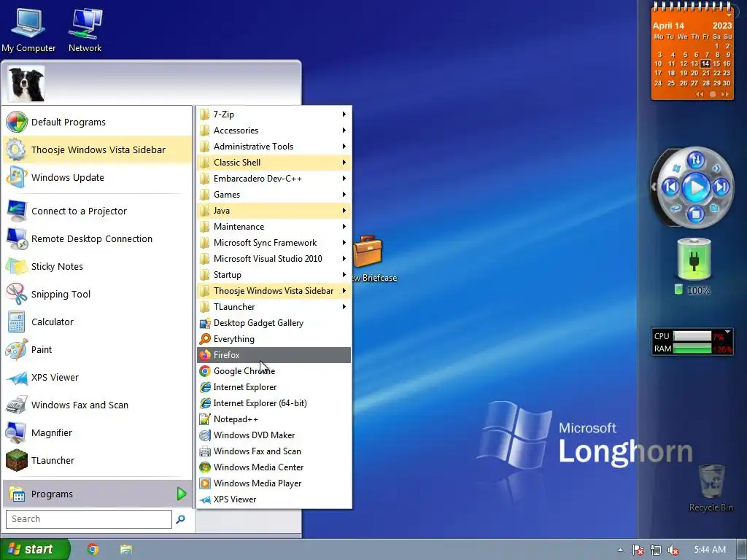
Task: Show hidden tray icons arrow
Action: [x=620, y=550]
